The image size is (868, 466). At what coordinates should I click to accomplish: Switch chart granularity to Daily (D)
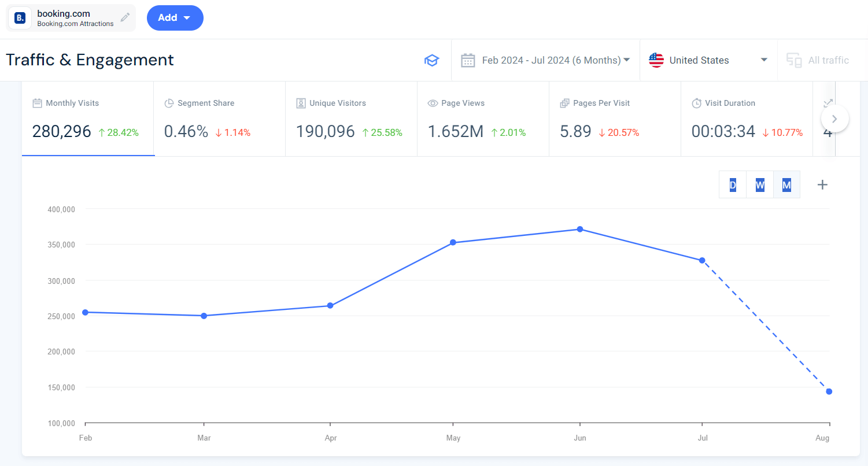tap(733, 185)
